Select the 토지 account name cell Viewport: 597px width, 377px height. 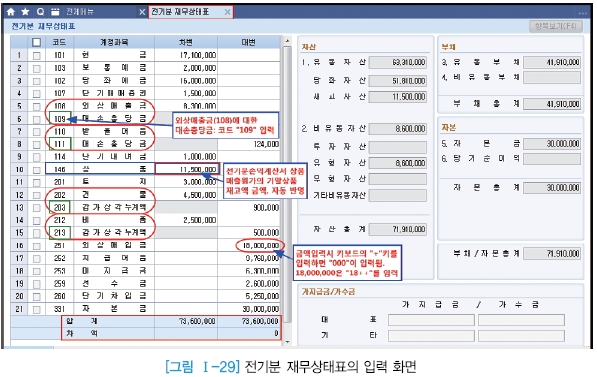pyautogui.click(x=114, y=182)
